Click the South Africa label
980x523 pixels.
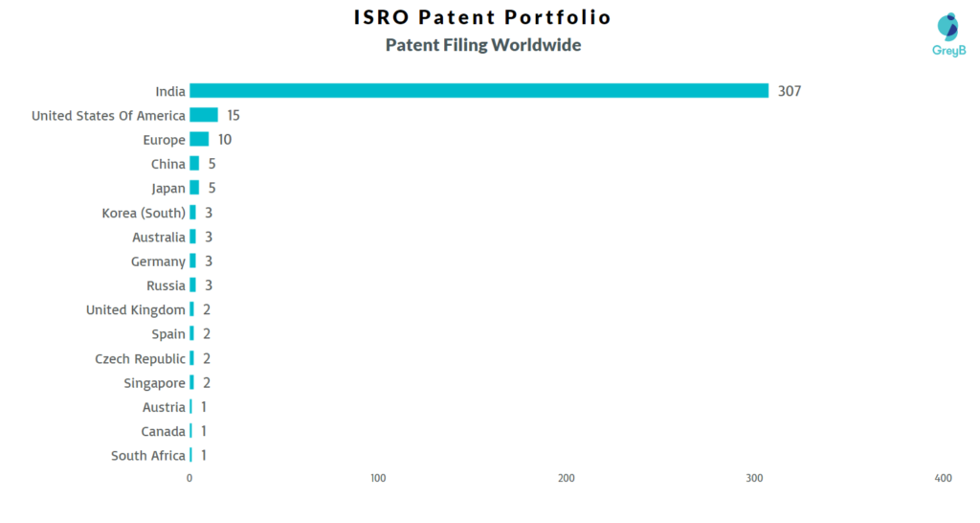[148, 455]
